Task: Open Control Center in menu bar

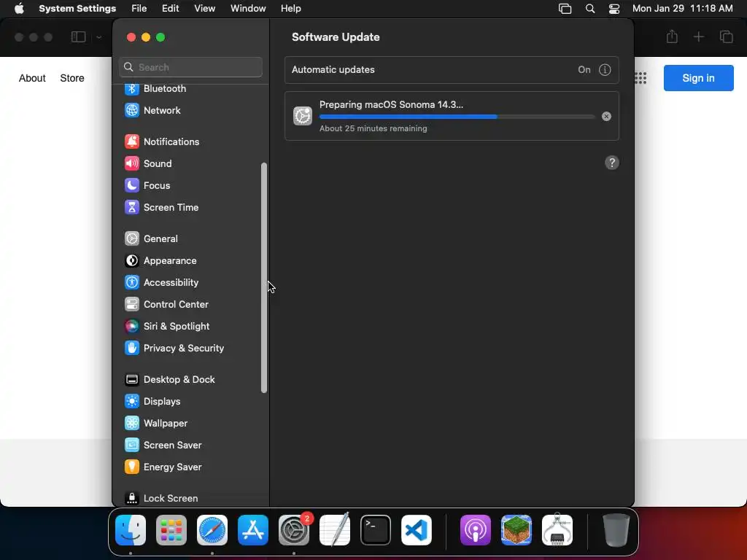Action: [x=614, y=9]
